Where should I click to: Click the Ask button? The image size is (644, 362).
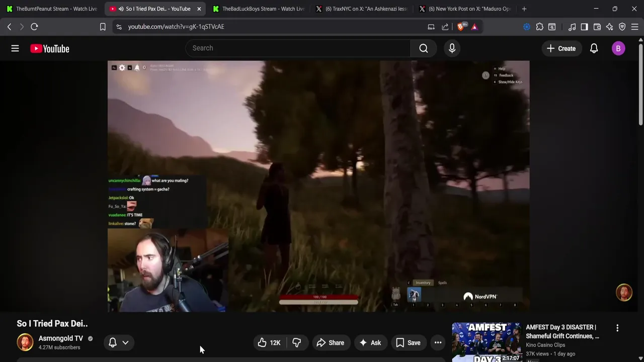click(x=370, y=343)
